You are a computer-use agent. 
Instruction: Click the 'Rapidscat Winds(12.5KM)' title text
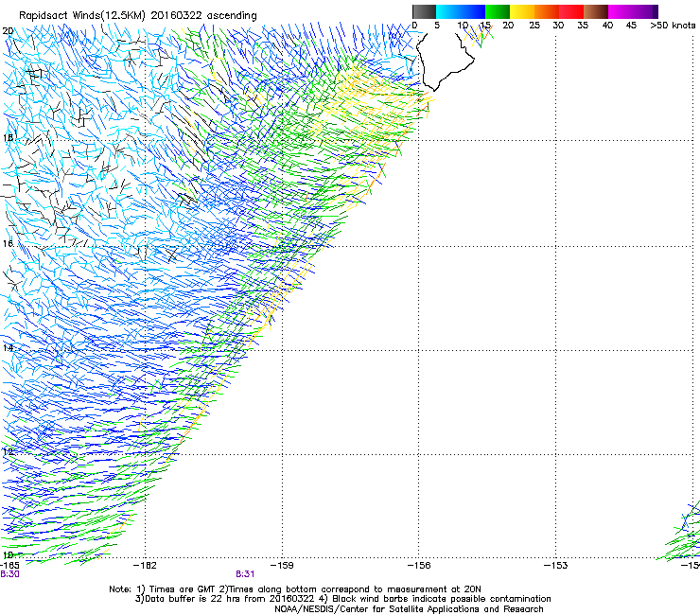(82, 16)
